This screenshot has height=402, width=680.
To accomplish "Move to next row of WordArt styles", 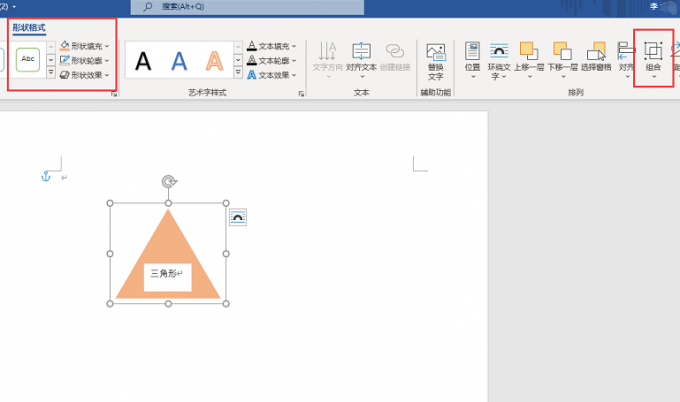I will pyautogui.click(x=238, y=60).
